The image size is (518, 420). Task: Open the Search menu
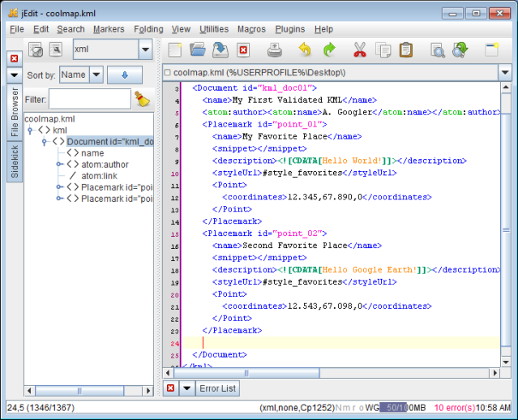pos(71,29)
